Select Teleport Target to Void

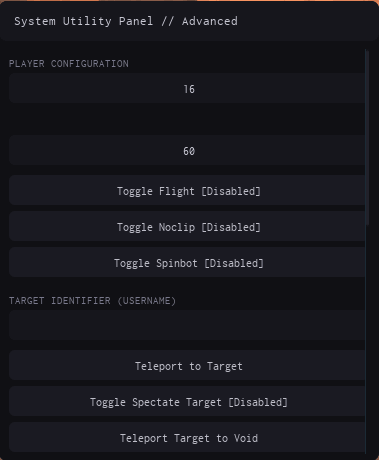point(187,437)
